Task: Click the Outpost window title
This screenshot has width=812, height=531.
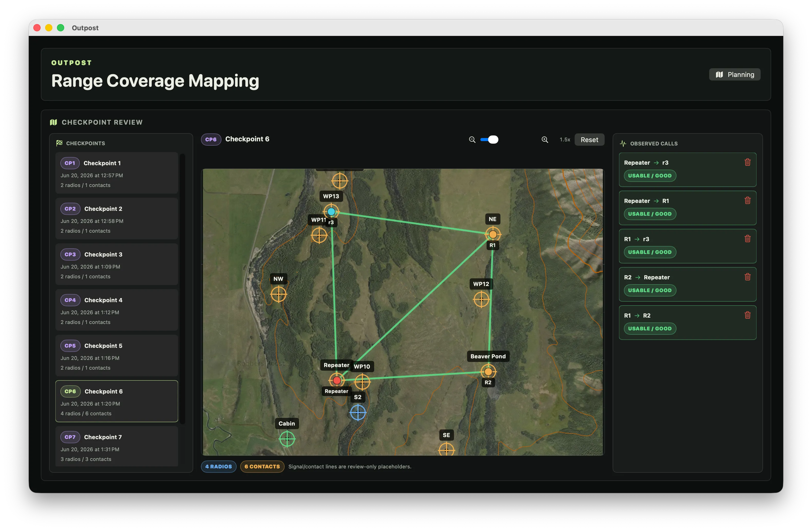Action: pyautogui.click(x=85, y=28)
